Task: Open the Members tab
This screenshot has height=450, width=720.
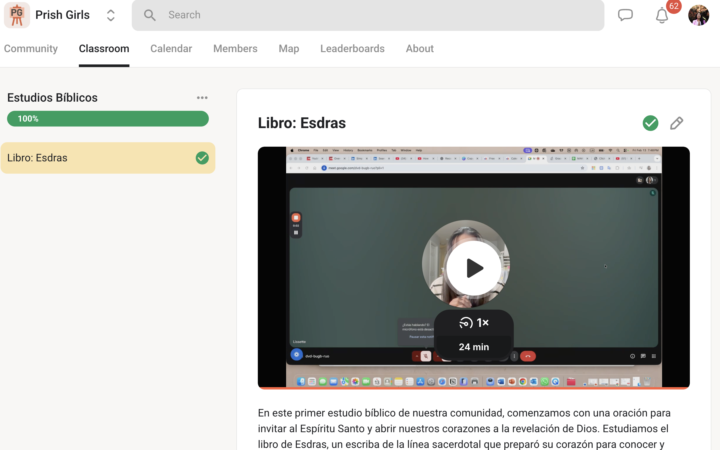Action: tap(235, 49)
